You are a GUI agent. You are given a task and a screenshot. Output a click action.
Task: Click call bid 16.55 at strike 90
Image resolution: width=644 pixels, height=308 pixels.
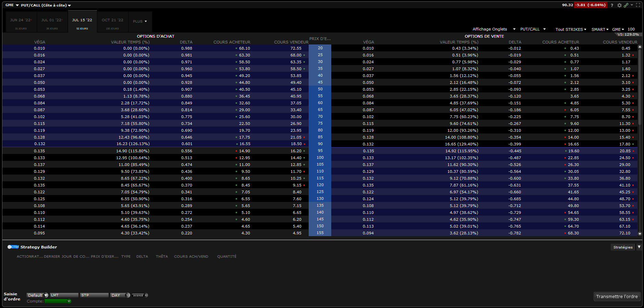click(245, 144)
